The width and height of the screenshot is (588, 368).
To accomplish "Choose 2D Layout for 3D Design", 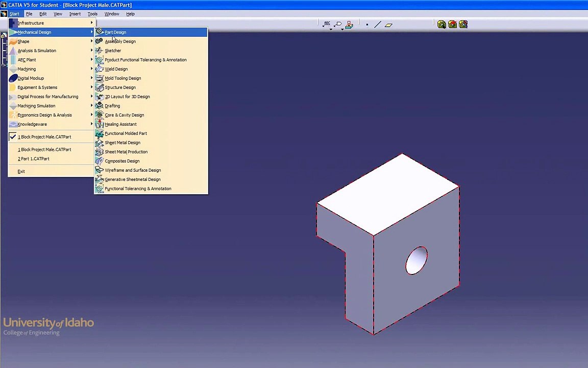I will click(151, 97).
